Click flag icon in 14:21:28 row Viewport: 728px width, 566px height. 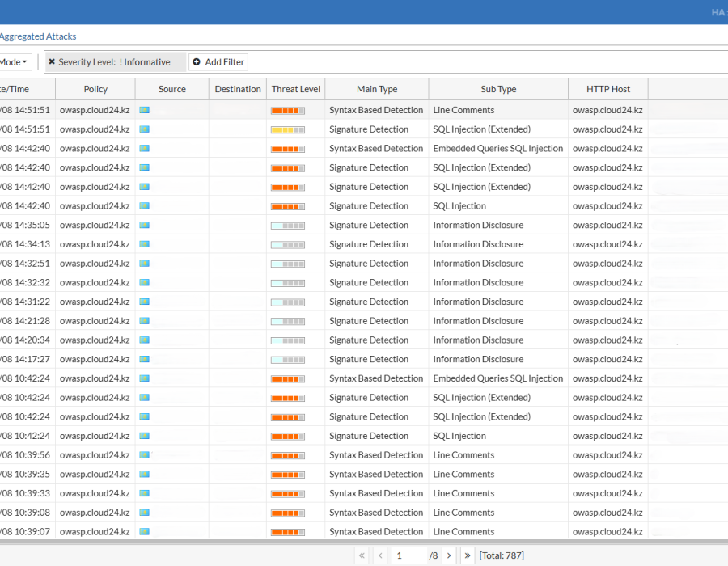click(145, 320)
